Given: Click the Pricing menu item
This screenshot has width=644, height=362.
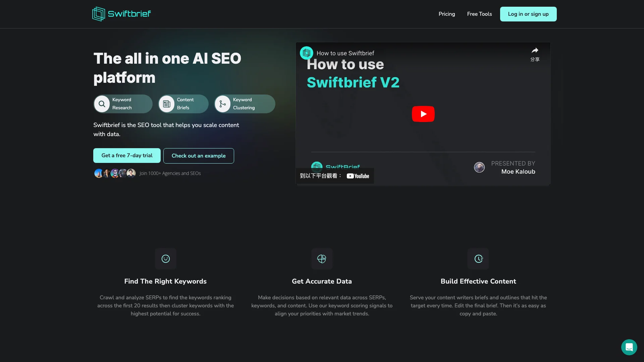Looking at the screenshot, I should pyautogui.click(x=447, y=14).
